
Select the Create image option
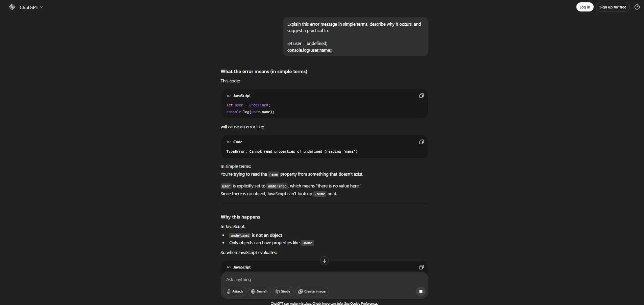[312, 291]
